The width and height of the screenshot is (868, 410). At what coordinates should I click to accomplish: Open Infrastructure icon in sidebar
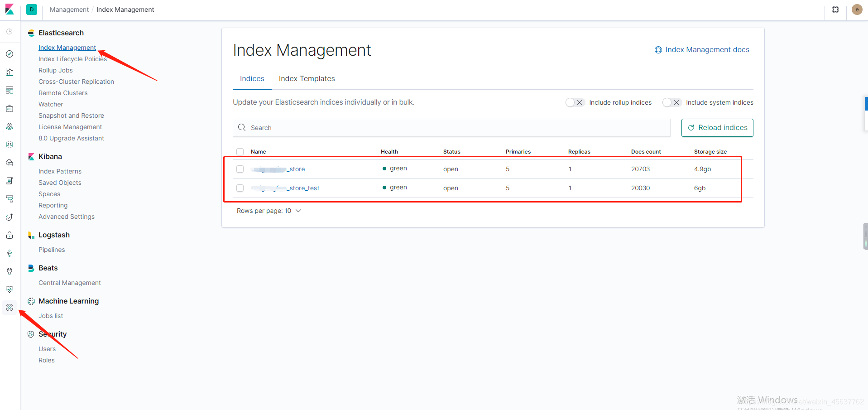click(10, 163)
